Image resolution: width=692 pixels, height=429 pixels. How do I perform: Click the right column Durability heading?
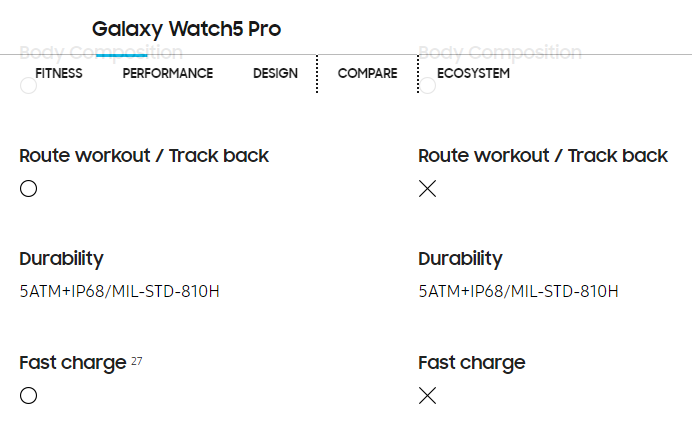[460, 259]
